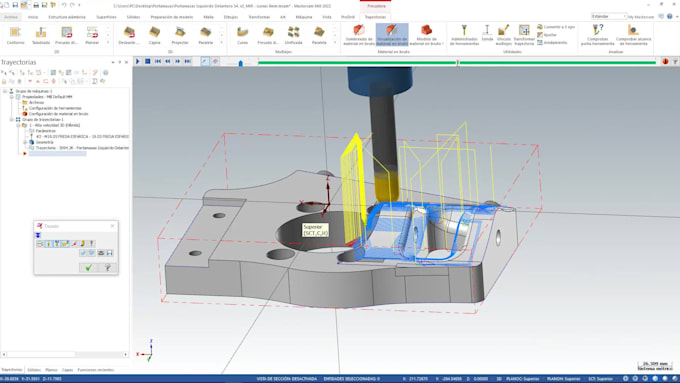Open Parámetros of the operation
This screenshot has width=680, height=383.
tap(46, 131)
